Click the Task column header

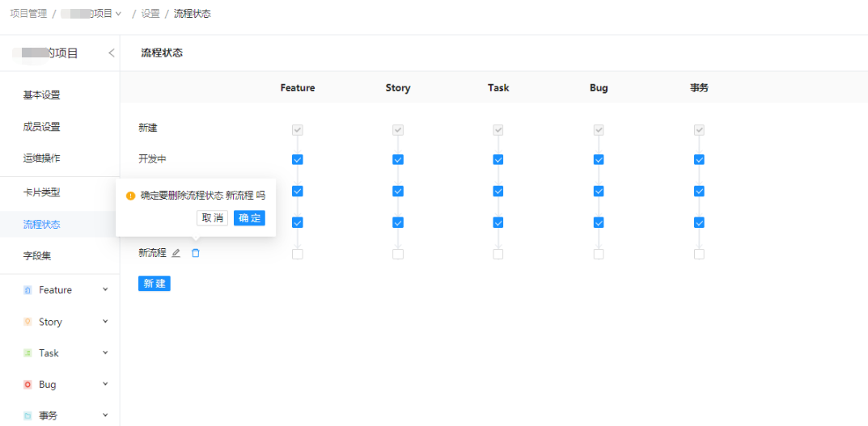(498, 87)
